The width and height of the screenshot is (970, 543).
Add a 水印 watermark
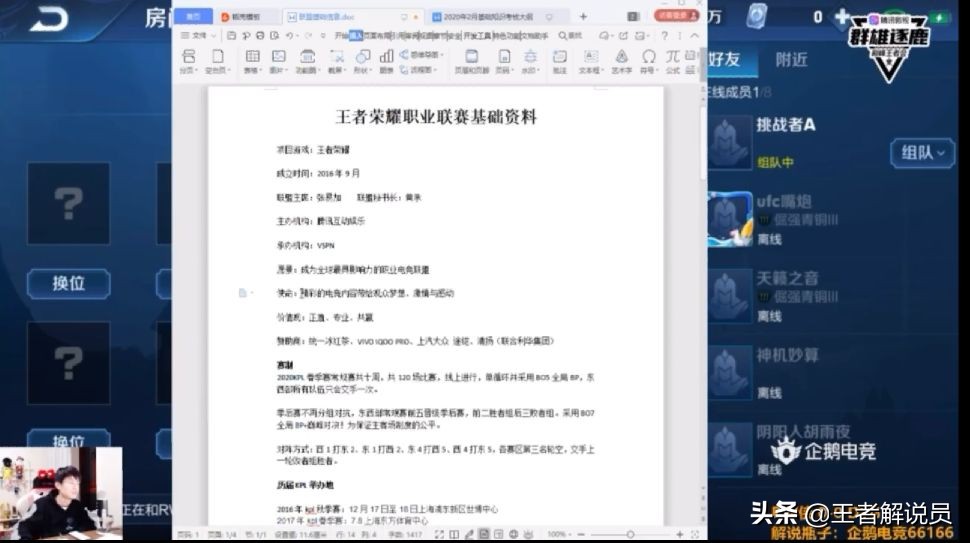pos(530,58)
